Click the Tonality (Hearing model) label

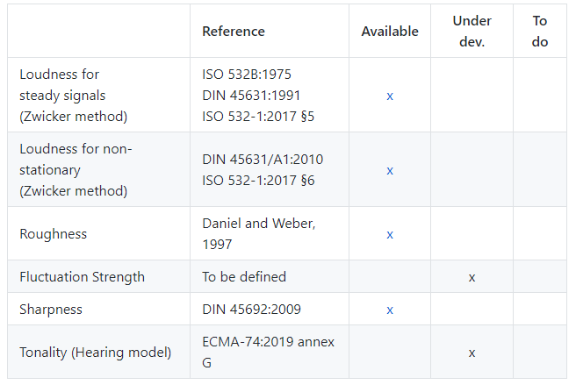click(95, 352)
